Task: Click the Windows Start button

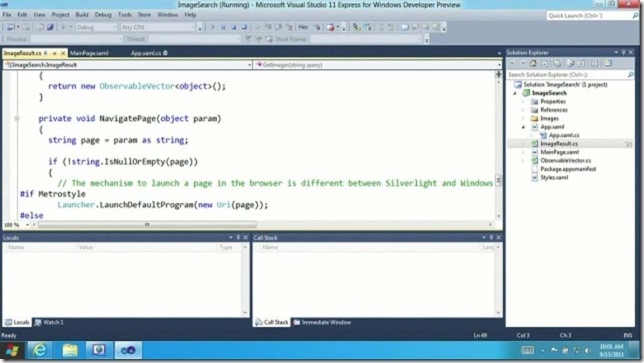Action: click(12, 351)
